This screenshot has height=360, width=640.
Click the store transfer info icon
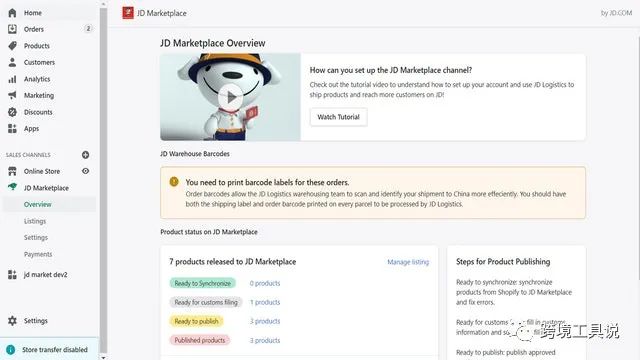(x=11, y=350)
